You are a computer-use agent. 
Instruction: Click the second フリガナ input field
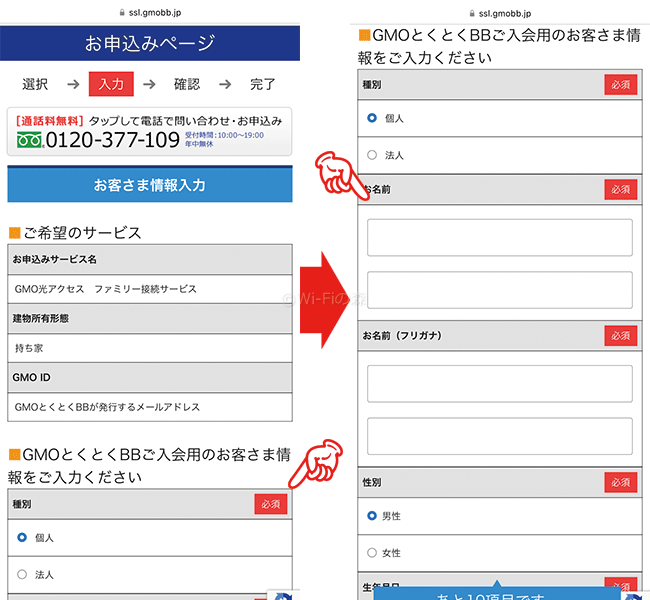tap(500, 436)
